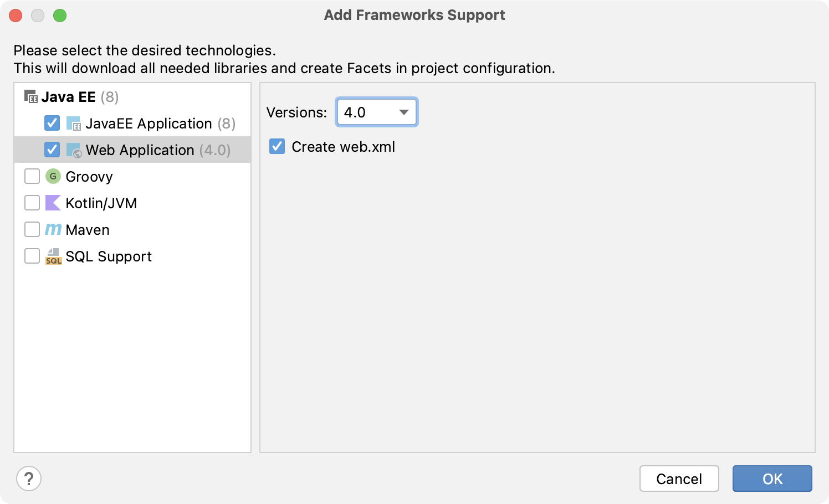Tick the Kotlin/JVM checkbox

[32, 203]
